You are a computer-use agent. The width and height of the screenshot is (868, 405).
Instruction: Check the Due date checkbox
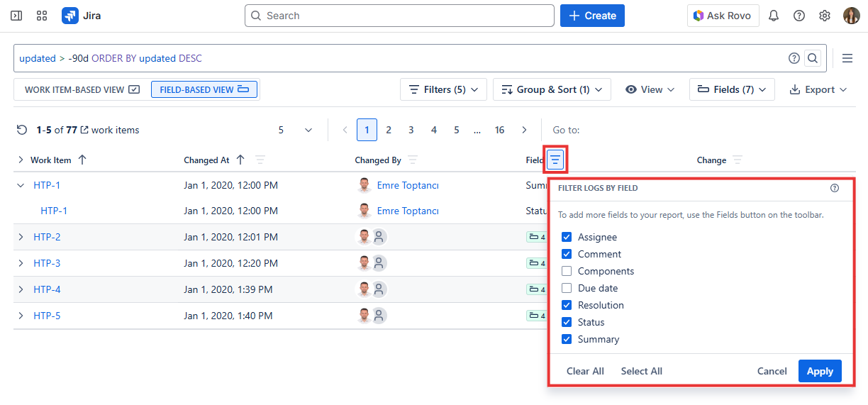567,288
